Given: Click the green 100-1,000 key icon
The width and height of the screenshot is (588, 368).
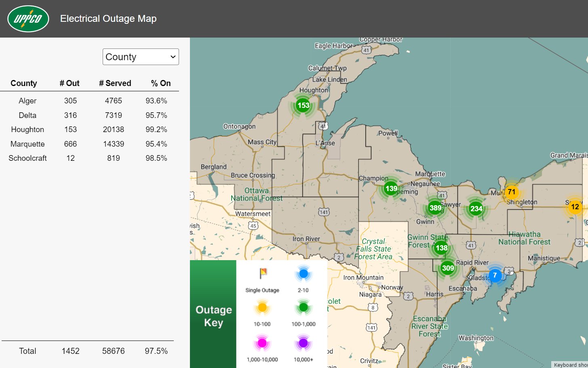Looking at the screenshot, I should tap(303, 308).
